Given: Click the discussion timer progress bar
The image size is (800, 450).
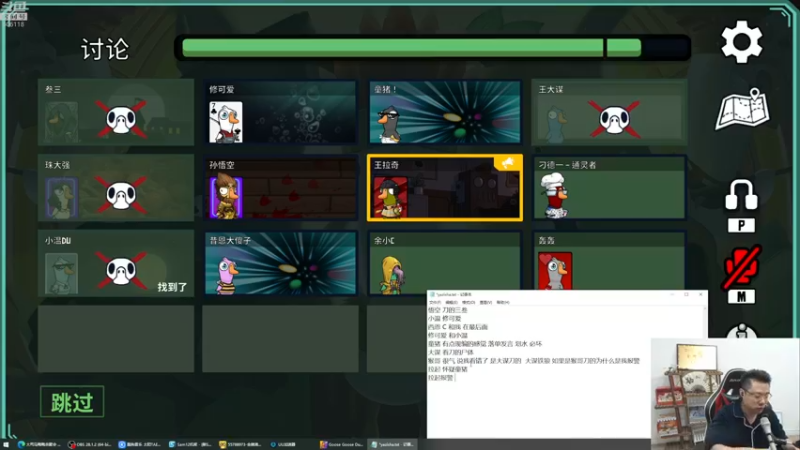Looking at the screenshot, I should coord(433,48).
